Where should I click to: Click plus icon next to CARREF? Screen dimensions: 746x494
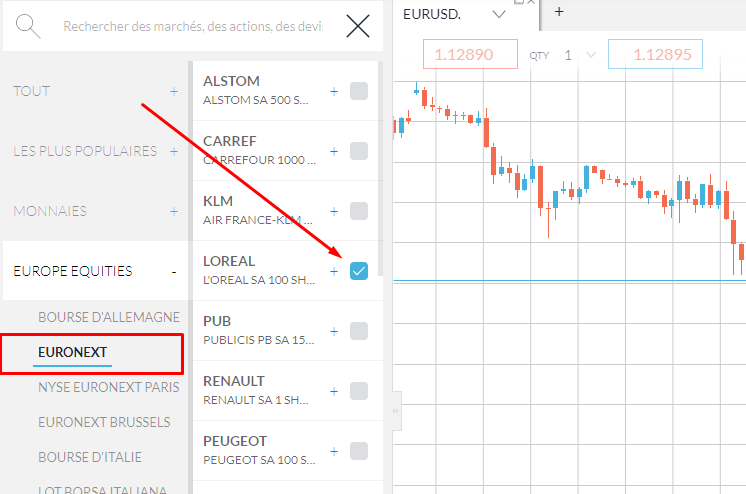334,151
